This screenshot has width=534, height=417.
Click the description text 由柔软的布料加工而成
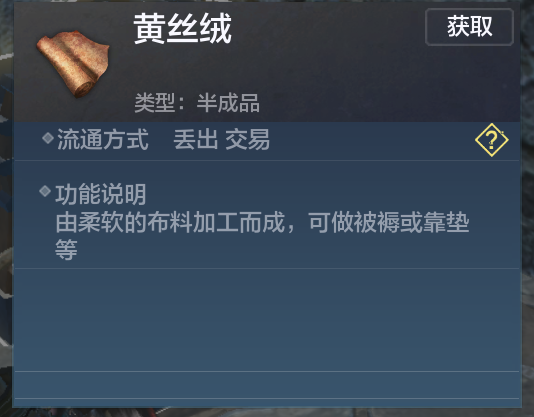(x=170, y=222)
